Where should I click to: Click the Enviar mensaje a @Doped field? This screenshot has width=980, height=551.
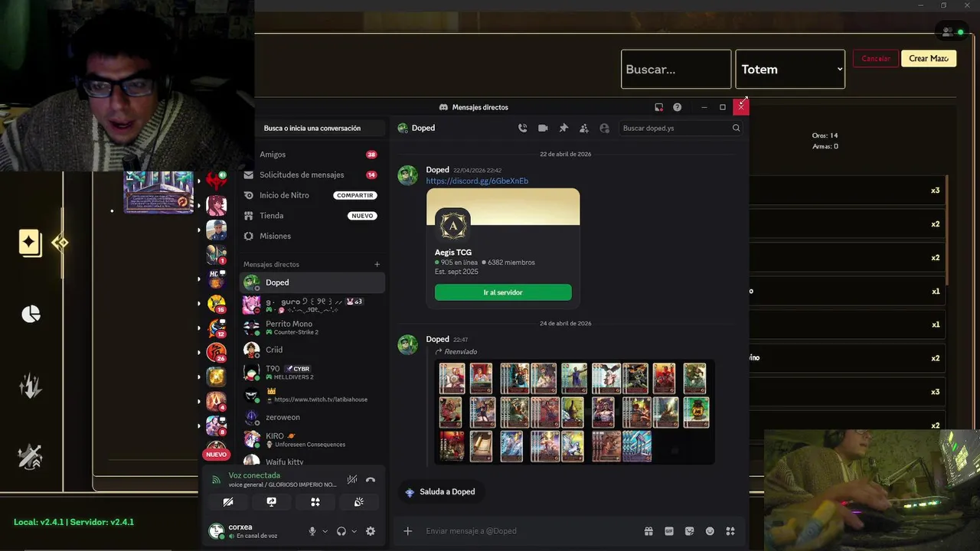click(x=528, y=531)
